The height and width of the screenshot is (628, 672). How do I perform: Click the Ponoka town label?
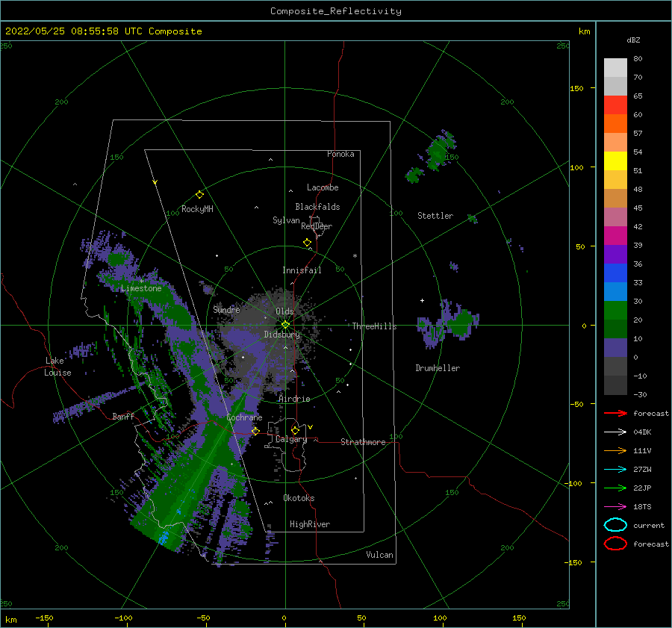click(x=340, y=154)
